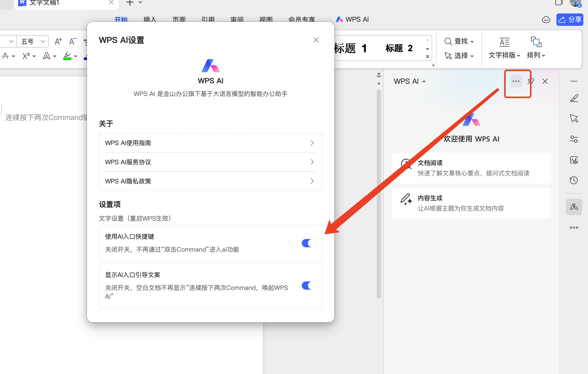Open history clock icon in right sidebar
This screenshot has width=588, height=374.
[x=574, y=180]
